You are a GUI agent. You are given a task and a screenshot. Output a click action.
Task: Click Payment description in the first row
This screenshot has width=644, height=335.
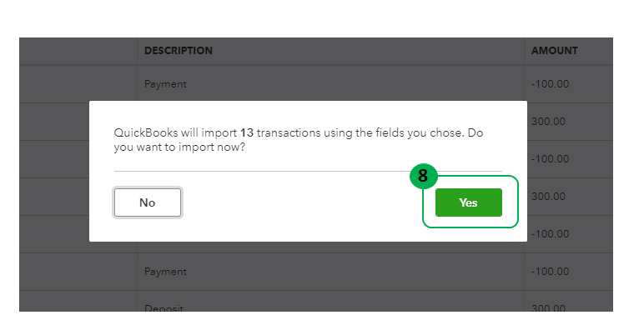(165, 84)
